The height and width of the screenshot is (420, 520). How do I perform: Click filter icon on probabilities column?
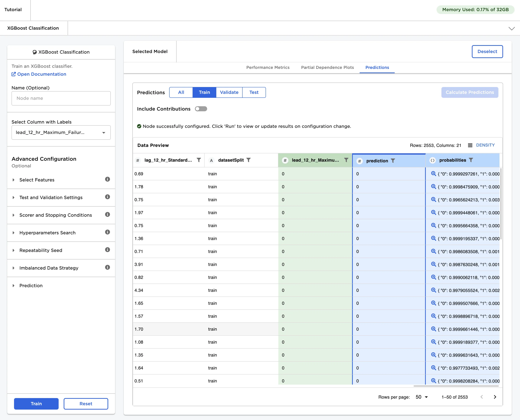[x=471, y=160]
